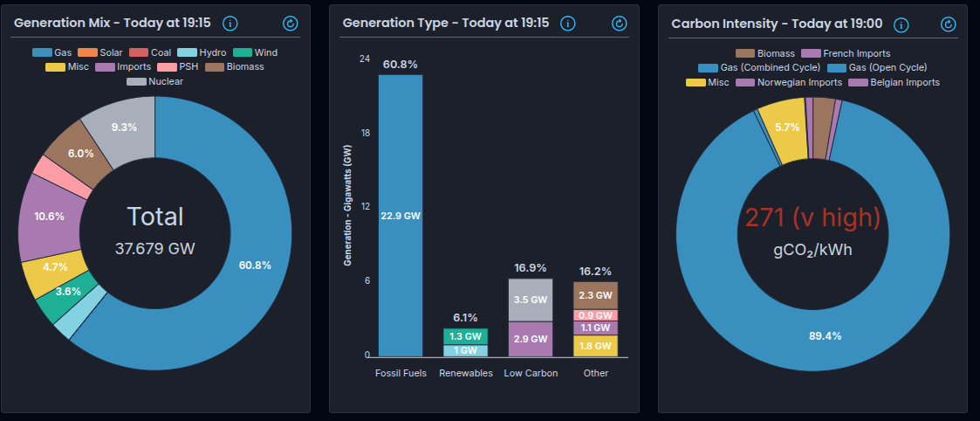Image resolution: width=980 pixels, height=421 pixels.
Task: Click the 3.5 GW nuclear bar segment
Action: 531,300
